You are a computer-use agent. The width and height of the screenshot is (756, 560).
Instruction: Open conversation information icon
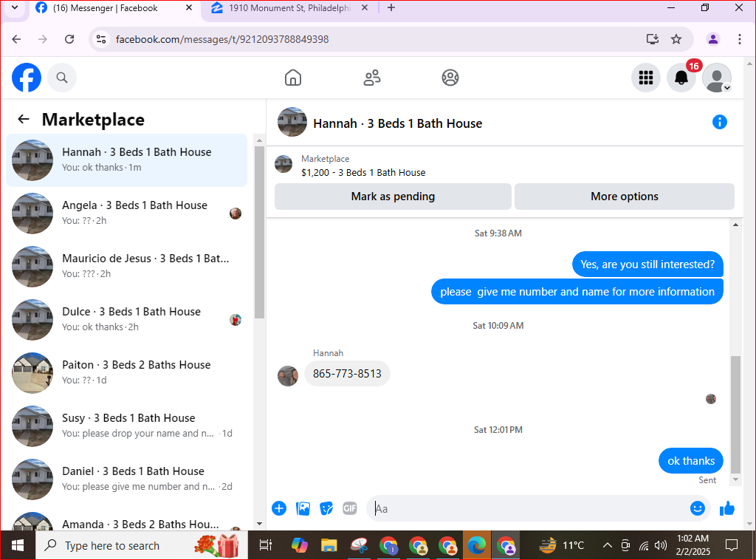pos(719,122)
